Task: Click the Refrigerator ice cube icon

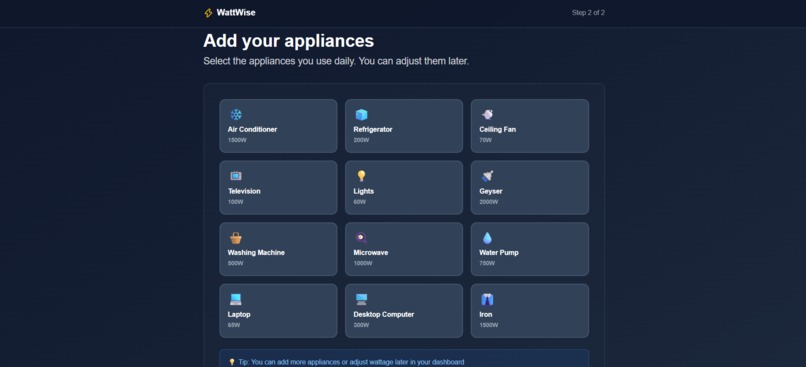Action: click(x=361, y=115)
